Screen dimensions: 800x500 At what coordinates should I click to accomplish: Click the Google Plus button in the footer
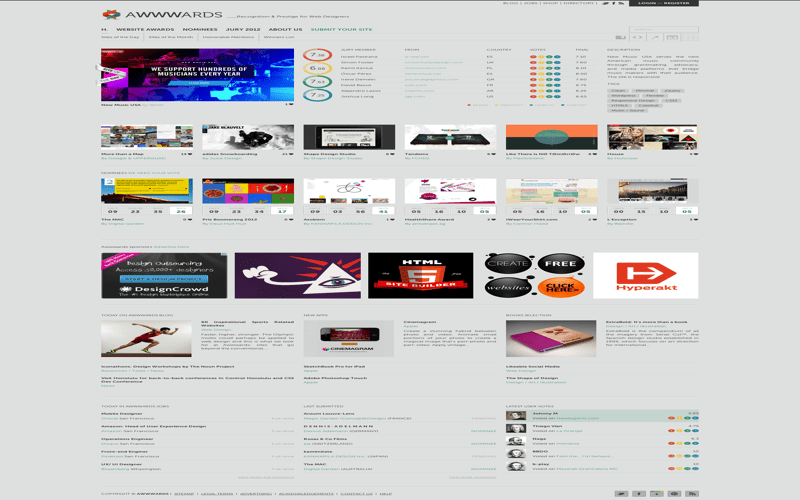click(x=657, y=493)
